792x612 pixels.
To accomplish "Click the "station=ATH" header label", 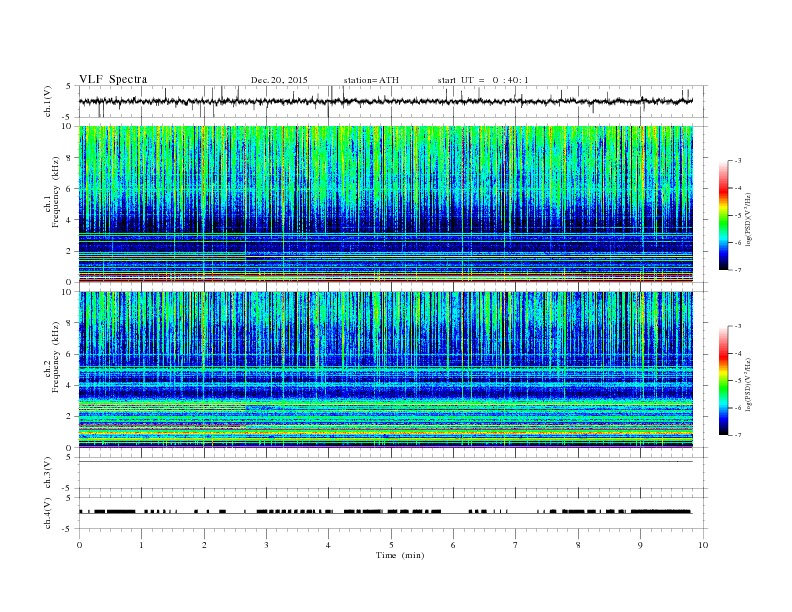I will [371, 80].
